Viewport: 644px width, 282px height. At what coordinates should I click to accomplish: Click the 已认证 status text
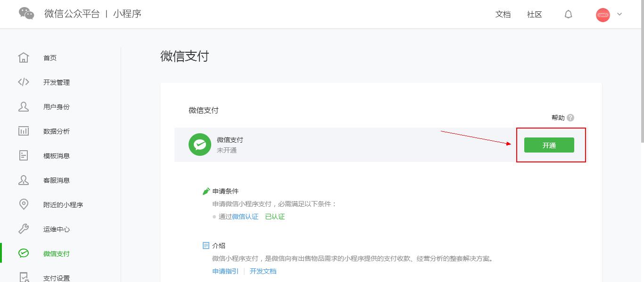(275, 217)
